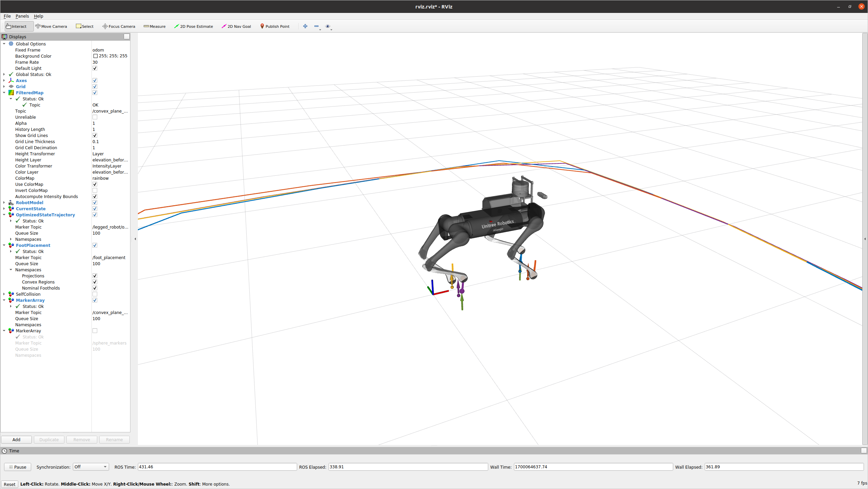Click inside the ROS Time field
Screen dimensions: 868x489
[217, 467]
